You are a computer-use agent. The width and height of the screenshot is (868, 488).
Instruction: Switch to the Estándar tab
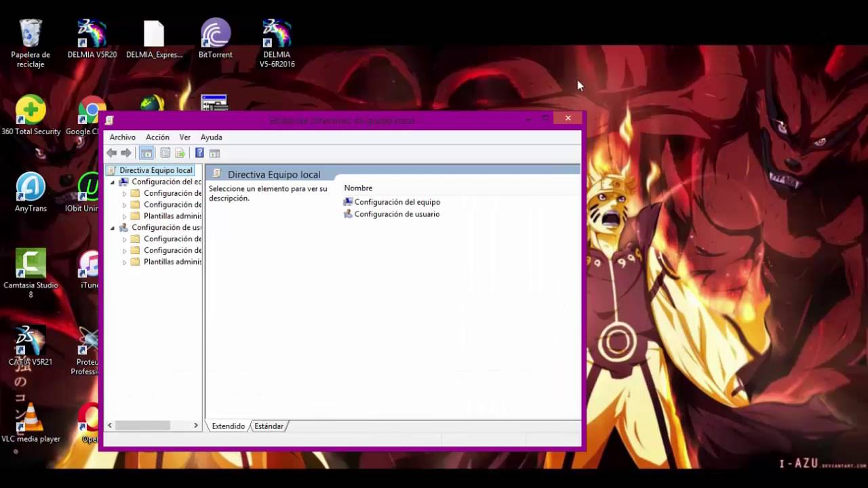click(269, 426)
